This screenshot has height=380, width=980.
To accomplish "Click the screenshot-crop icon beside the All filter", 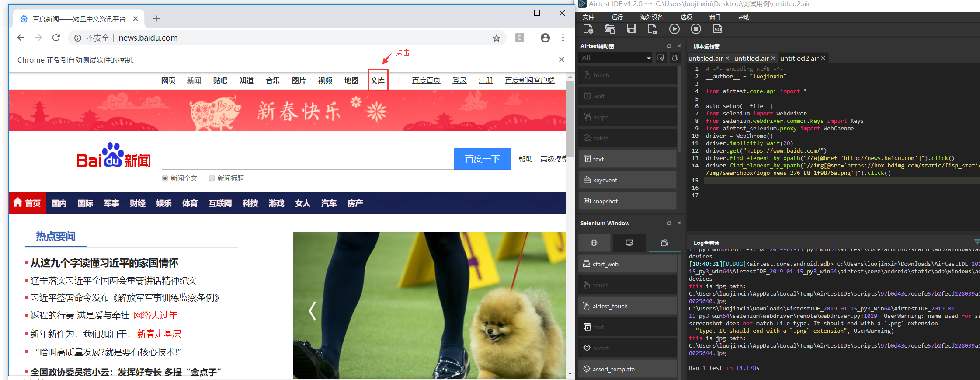I will coord(661,58).
